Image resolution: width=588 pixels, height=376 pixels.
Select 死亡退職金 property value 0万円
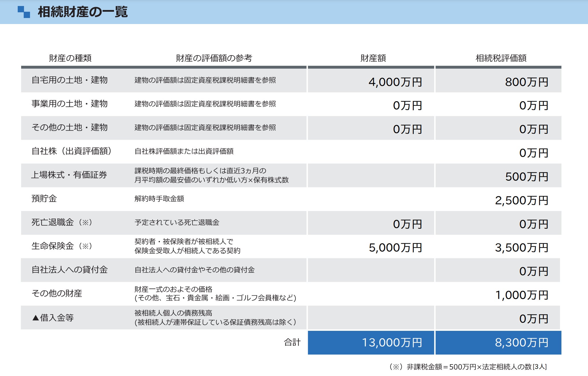point(407,224)
